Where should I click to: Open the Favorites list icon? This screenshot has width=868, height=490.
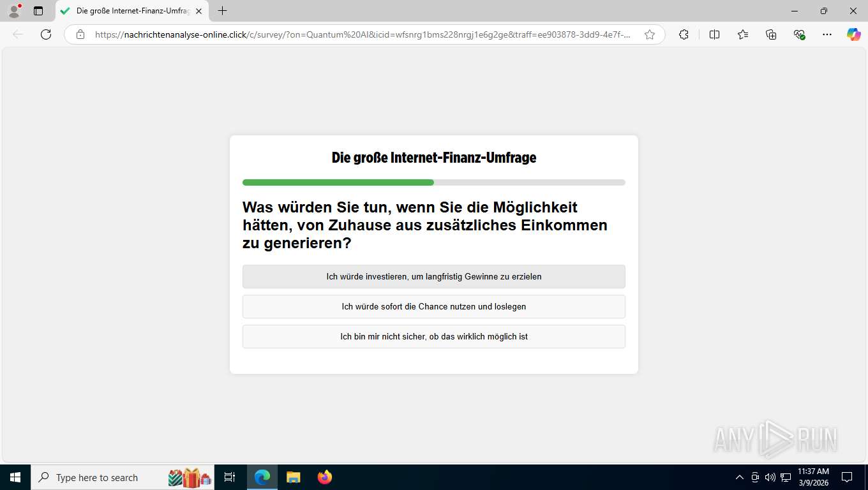[743, 34]
